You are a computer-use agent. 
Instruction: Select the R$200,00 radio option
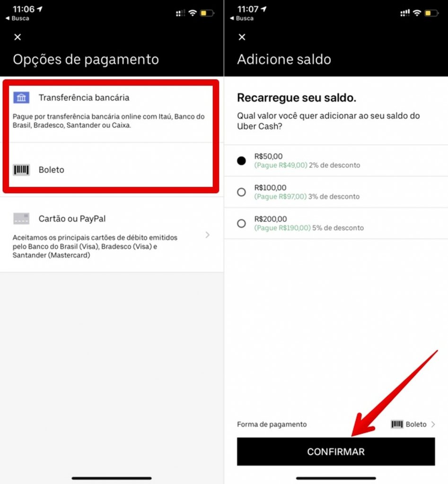tap(241, 223)
